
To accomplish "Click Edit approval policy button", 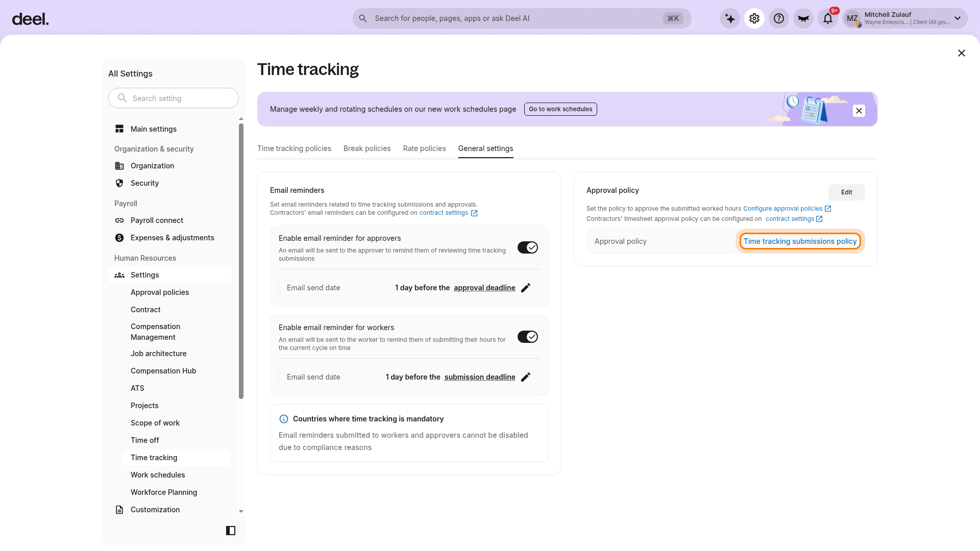I will [846, 192].
